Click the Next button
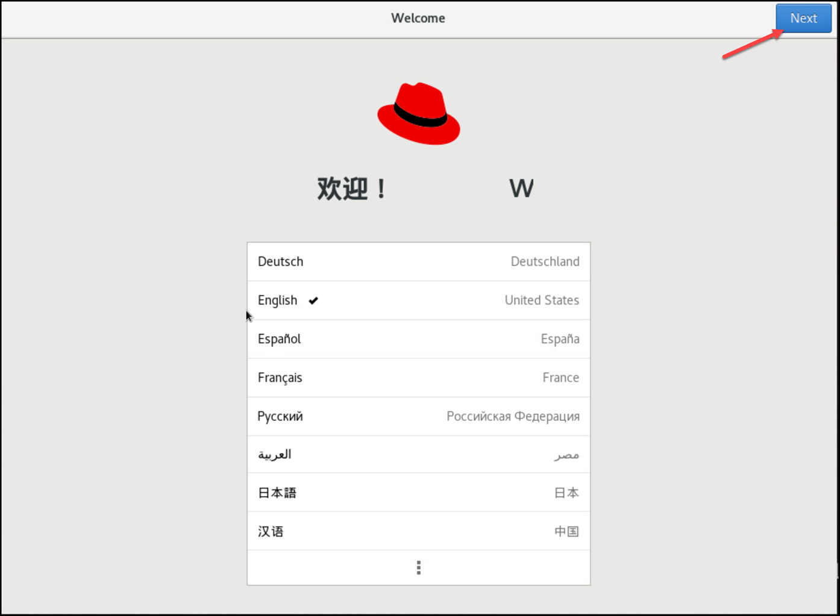840x616 pixels. [803, 18]
